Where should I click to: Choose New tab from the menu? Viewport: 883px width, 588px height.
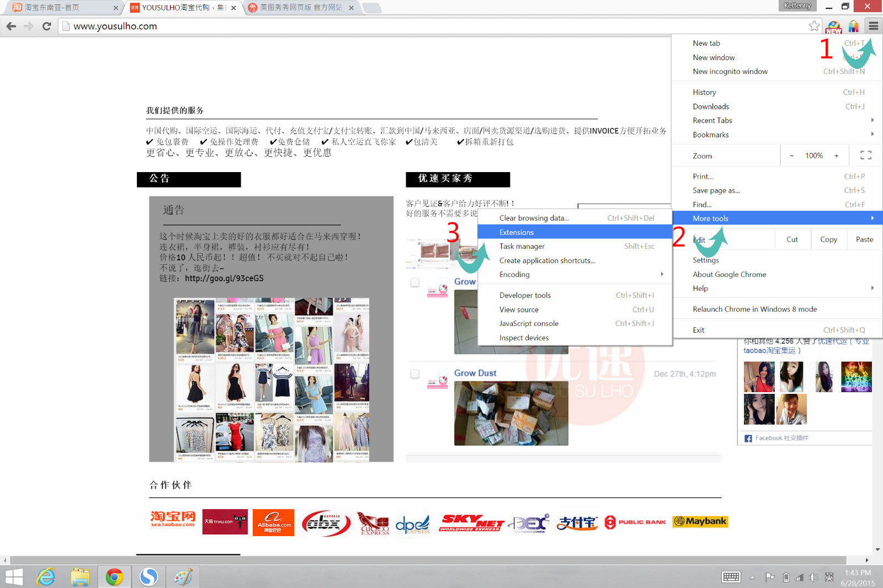pyautogui.click(x=777, y=43)
